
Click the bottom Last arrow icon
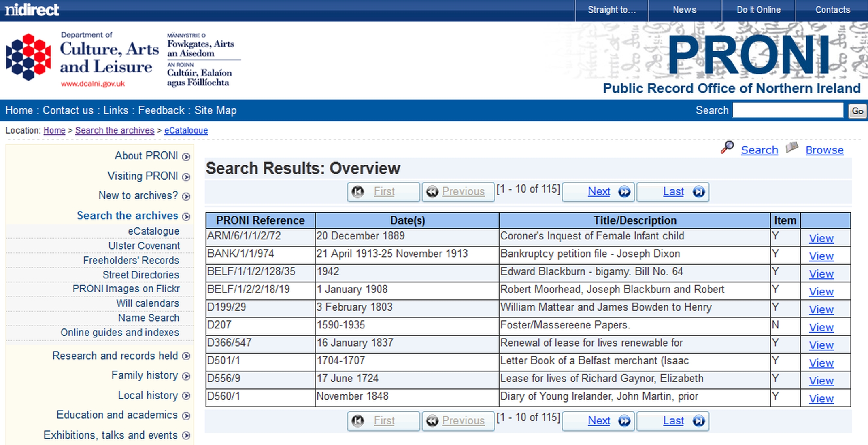pyautogui.click(x=698, y=421)
